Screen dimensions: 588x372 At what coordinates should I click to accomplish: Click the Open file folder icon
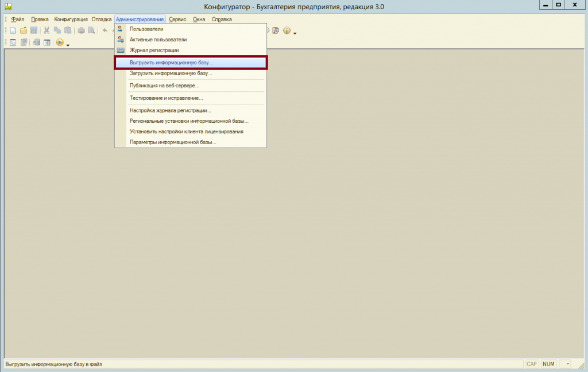click(24, 31)
